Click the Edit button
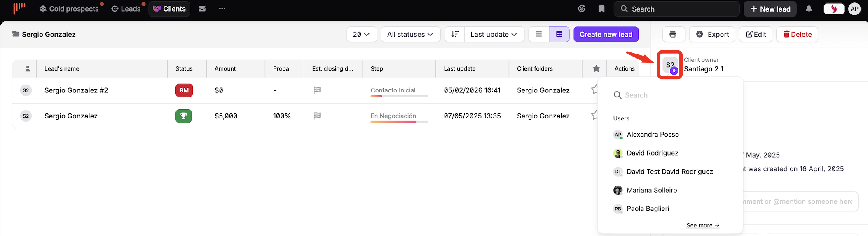This screenshot has width=868, height=236. [756, 34]
